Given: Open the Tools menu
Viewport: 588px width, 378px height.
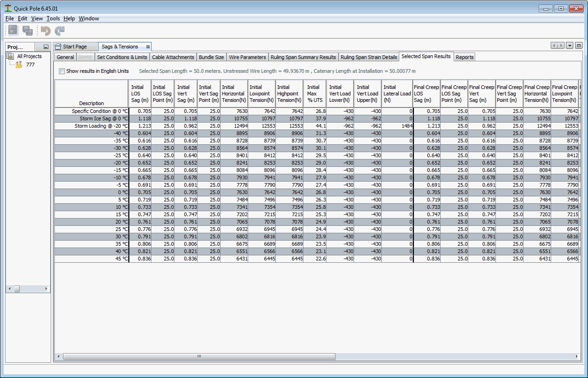Looking at the screenshot, I should coord(53,18).
